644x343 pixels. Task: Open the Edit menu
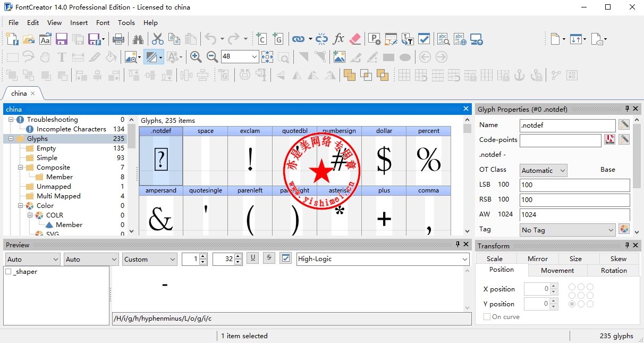(x=33, y=22)
